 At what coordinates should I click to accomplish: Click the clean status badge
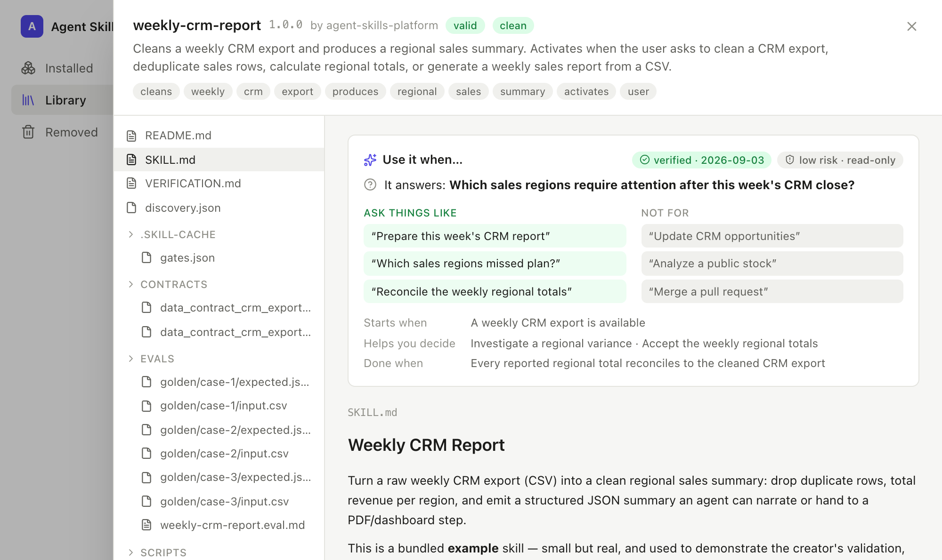click(513, 25)
